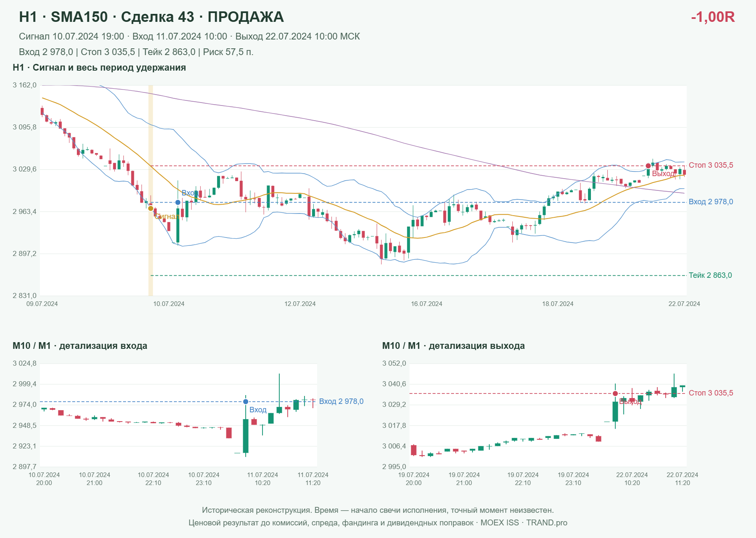Image resolution: width=756 pixels, height=538 pixels.
Task: Click the 3 162,0 y-axis label
Action: (25, 85)
